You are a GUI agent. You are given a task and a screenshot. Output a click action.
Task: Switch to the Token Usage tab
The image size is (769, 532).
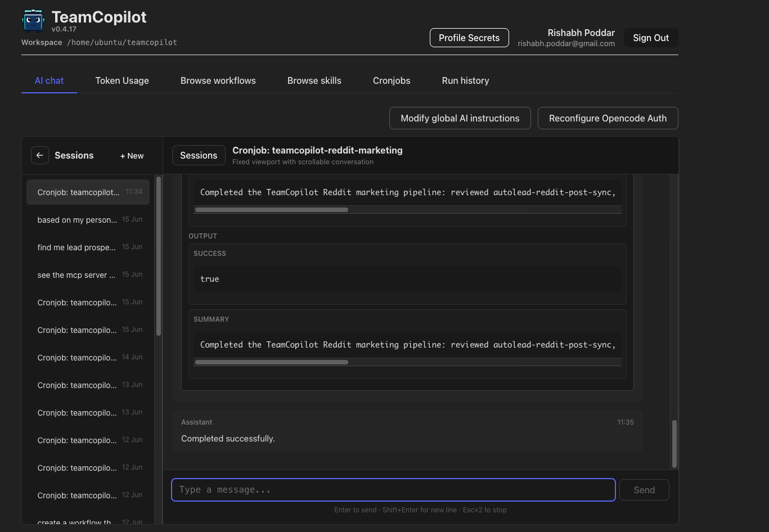(122, 80)
